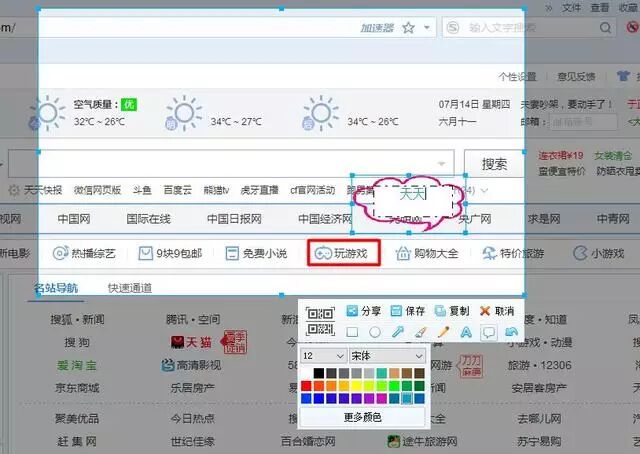The width and height of the screenshot is (640, 454).
Task: Click the 保存 save button
Action: (408, 311)
